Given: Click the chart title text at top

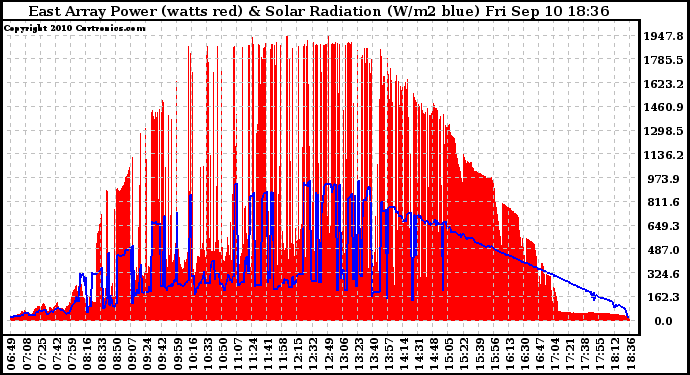Looking at the screenshot, I should point(319,11).
